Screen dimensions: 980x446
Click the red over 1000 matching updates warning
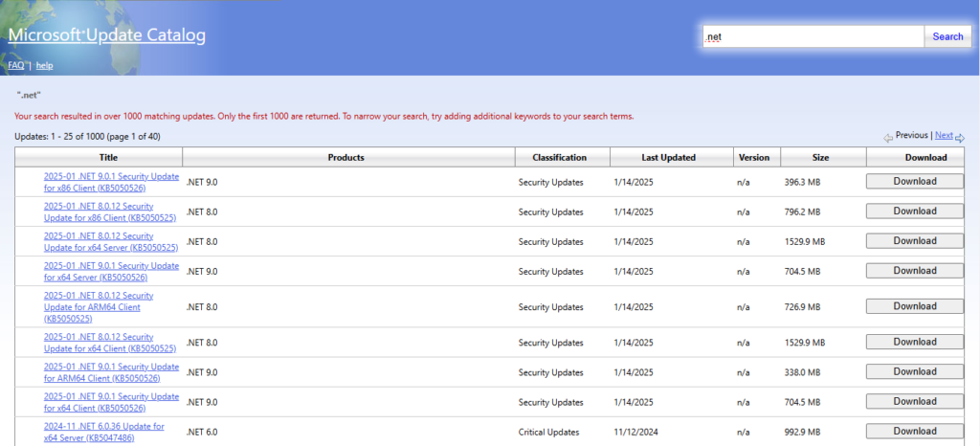(x=324, y=116)
